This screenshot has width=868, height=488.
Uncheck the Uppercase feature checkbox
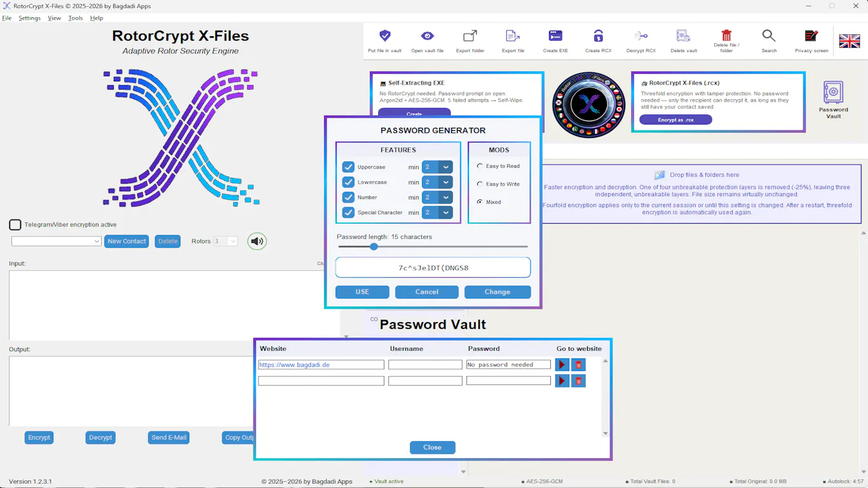(348, 167)
